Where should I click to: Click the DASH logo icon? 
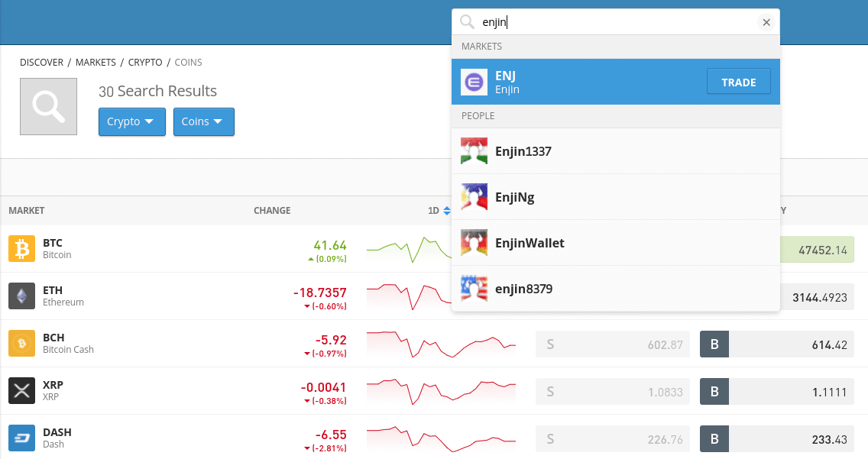tap(21, 438)
